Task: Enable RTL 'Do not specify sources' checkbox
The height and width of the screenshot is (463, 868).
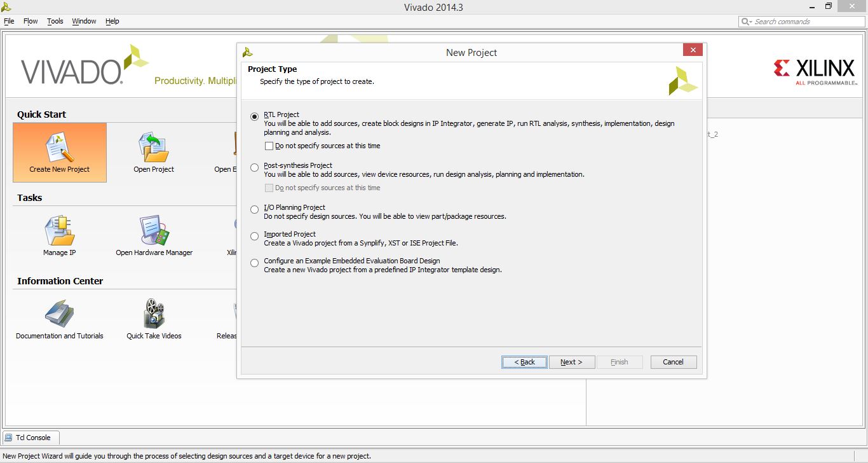Action: (x=269, y=146)
